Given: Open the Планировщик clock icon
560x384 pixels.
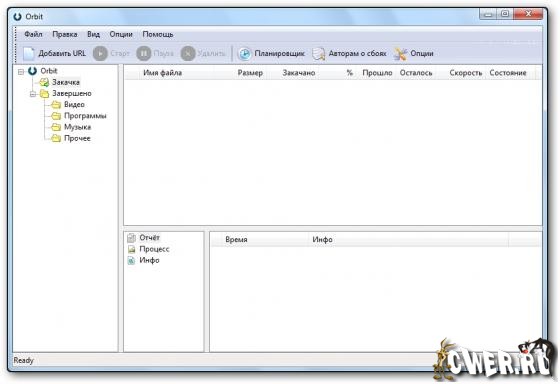Looking at the screenshot, I should 245,54.
